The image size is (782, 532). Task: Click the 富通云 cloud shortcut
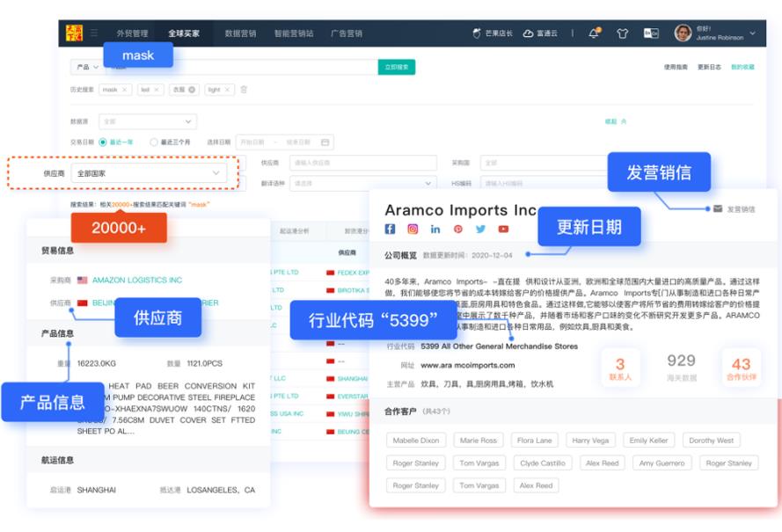pos(540,33)
